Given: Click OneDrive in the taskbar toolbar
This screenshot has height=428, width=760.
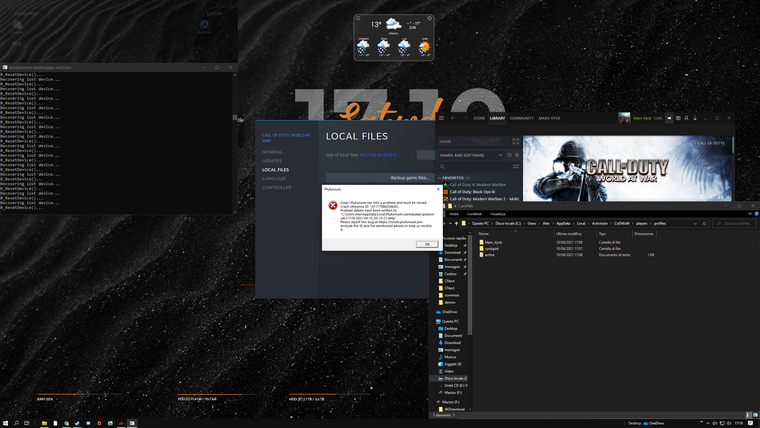Looking at the screenshot, I should click(653, 423).
